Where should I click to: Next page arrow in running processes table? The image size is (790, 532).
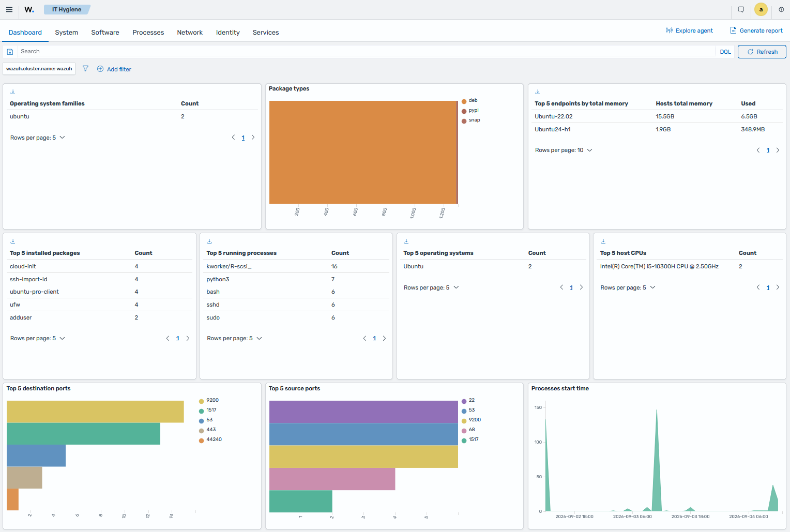tap(384, 339)
